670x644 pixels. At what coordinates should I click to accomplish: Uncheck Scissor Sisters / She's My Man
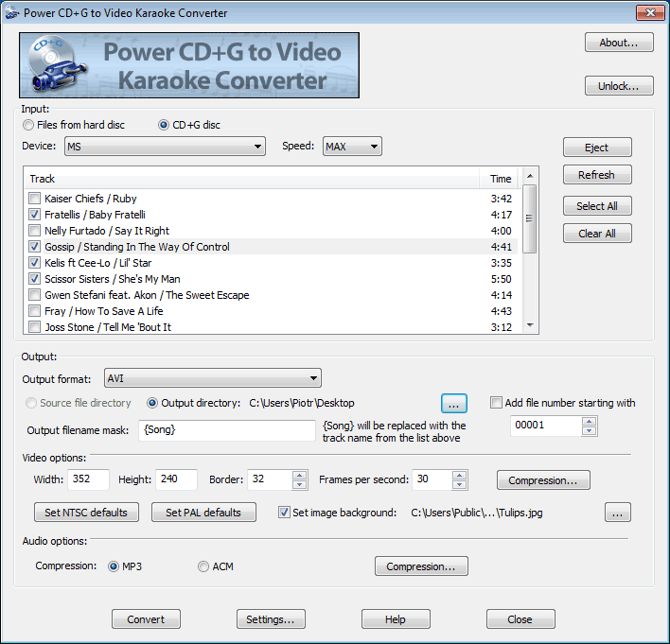pos(34,279)
